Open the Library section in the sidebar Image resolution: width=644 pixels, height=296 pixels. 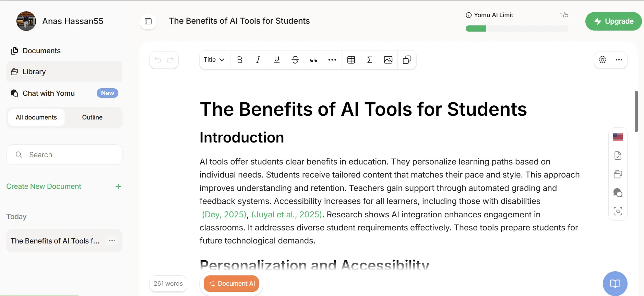64,72
